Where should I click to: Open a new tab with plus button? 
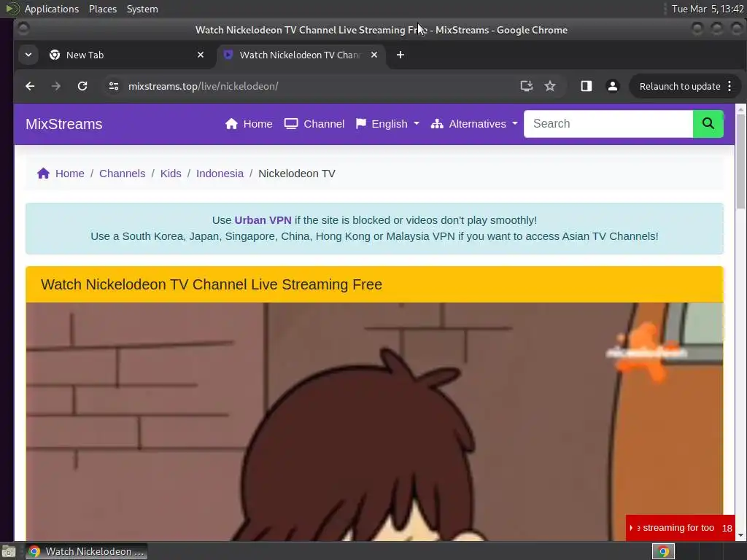[x=400, y=55]
